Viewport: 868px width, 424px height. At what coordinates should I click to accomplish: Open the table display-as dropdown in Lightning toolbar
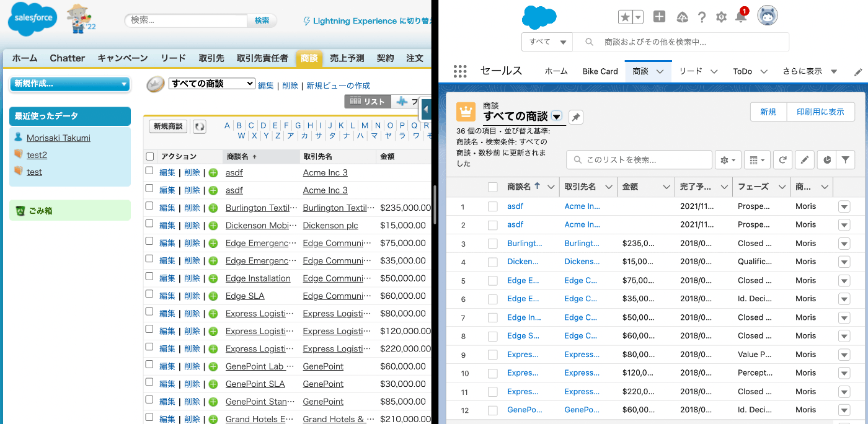757,160
